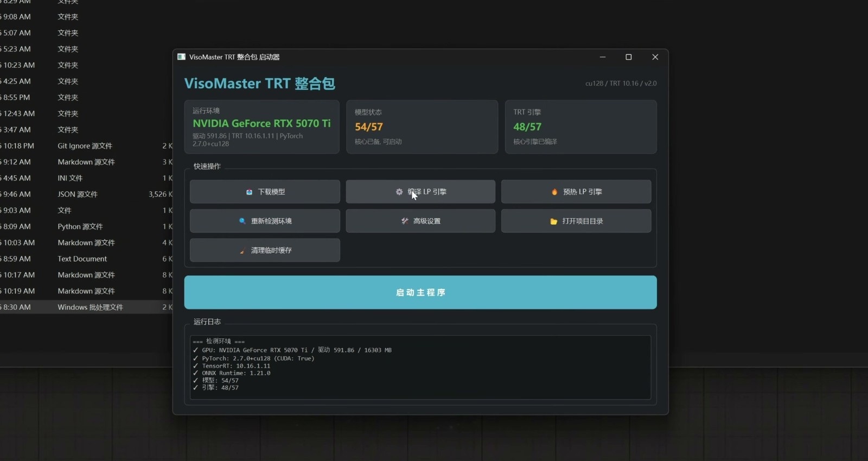This screenshot has height=461, width=868.
Task: Select the 9:12 AM Markdown row in Explorer
Action: pos(86,162)
